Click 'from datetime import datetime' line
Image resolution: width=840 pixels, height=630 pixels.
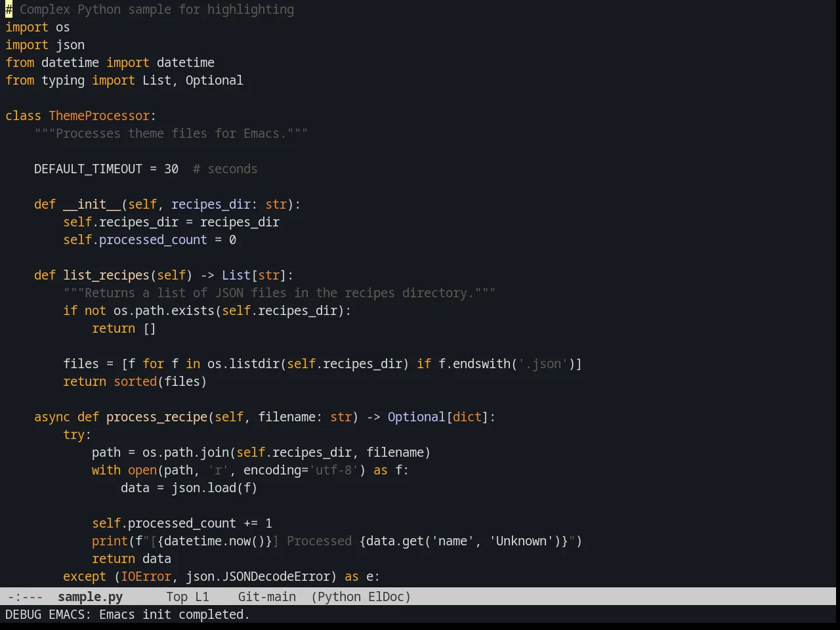coord(110,62)
